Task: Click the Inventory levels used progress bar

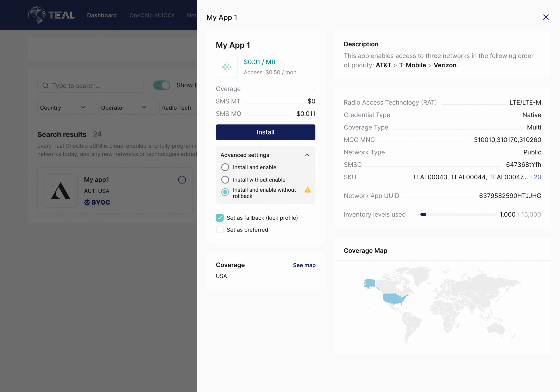Action: (458, 214)
